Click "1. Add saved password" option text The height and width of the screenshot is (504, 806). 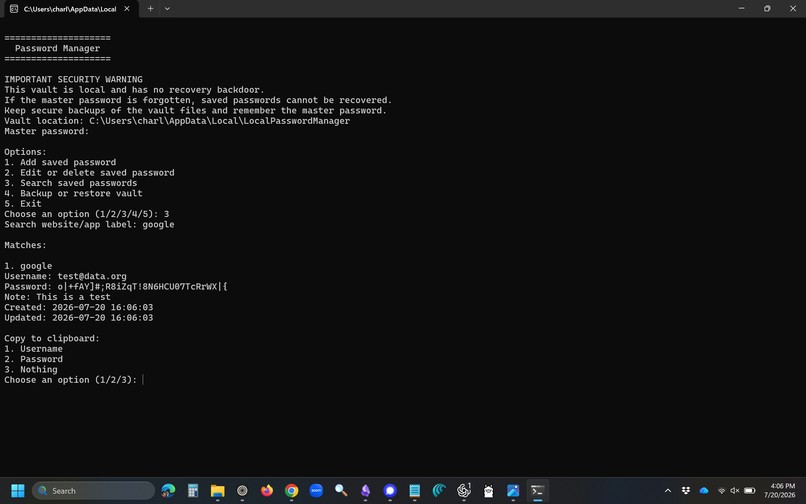(x=60, y=163)
